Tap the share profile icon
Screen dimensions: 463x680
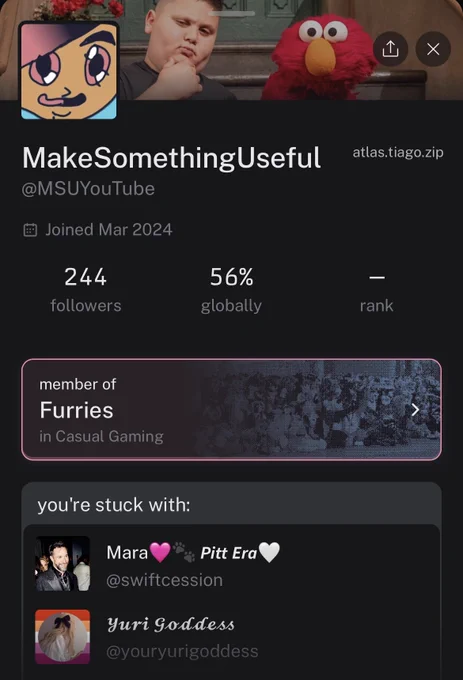[x=390, y=49]
